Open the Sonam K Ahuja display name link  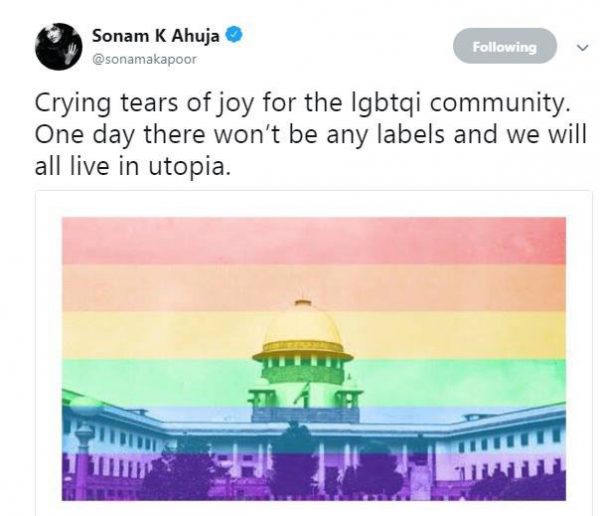tap(155, 36)
